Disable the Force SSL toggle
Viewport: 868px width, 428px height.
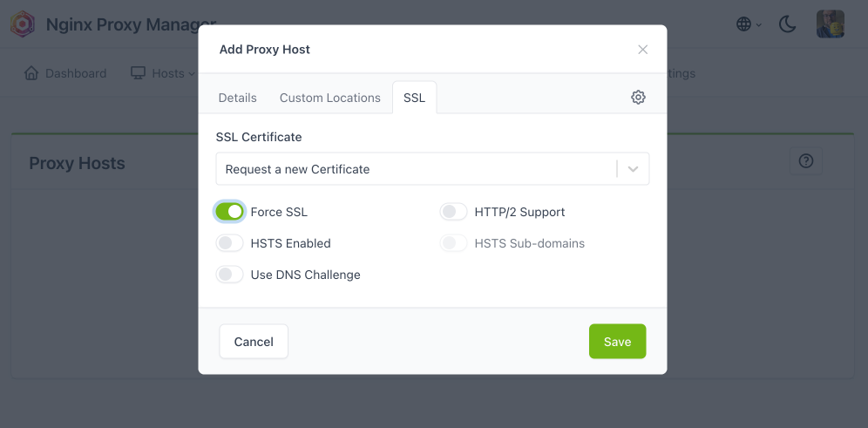(229, 212)
